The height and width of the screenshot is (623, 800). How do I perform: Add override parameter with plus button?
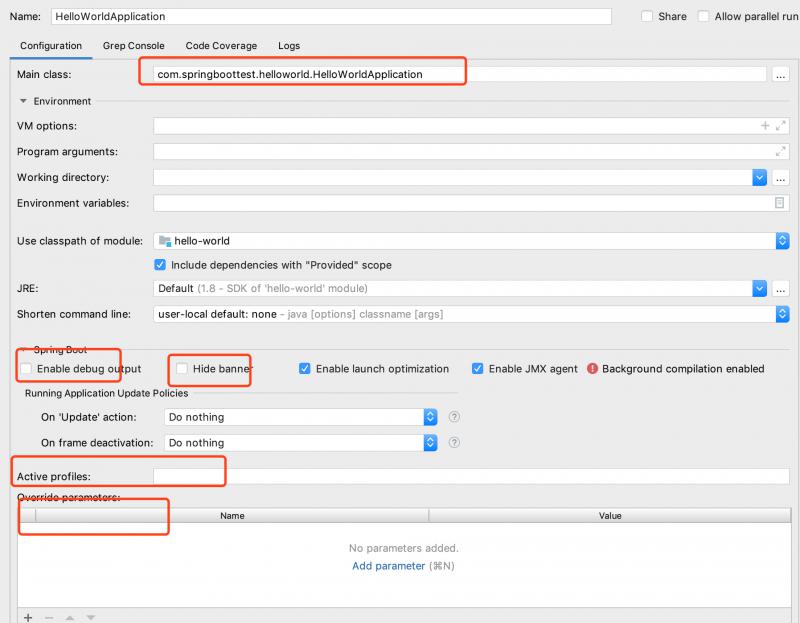[x=28, y=617]
